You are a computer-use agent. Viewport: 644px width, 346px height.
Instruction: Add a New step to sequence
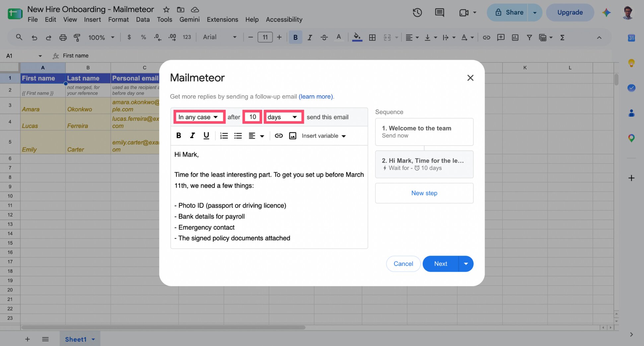click(x=424, y=193)
